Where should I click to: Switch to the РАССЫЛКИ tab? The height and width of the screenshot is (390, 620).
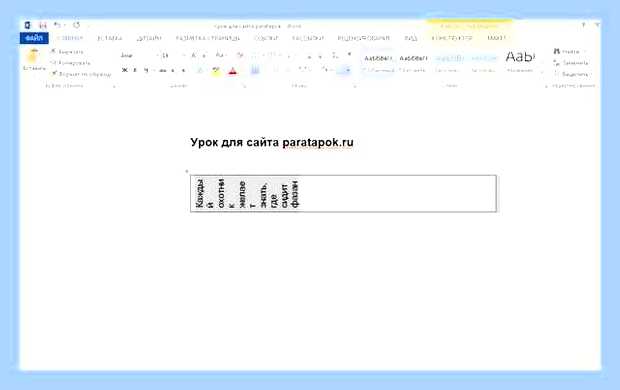pos(308,38)
